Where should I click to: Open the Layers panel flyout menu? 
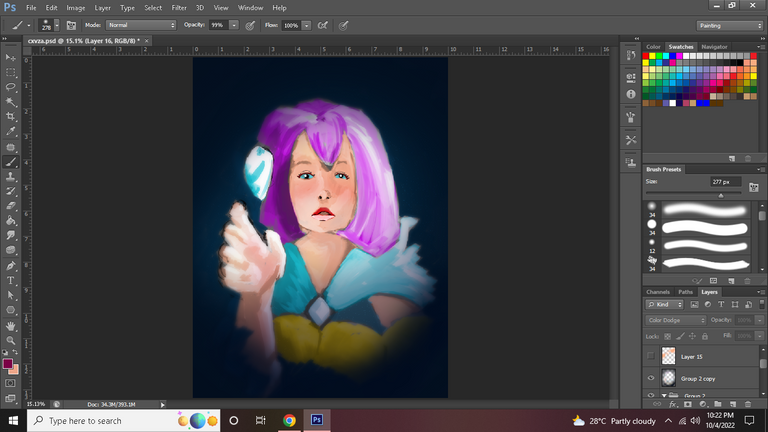point(761,292)
